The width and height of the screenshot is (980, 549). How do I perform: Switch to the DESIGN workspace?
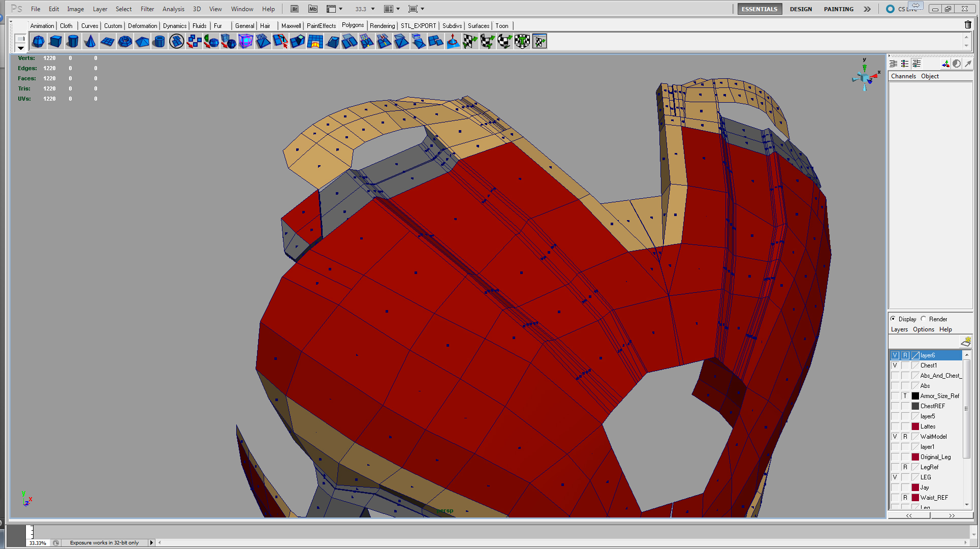(x=801, y=9)
